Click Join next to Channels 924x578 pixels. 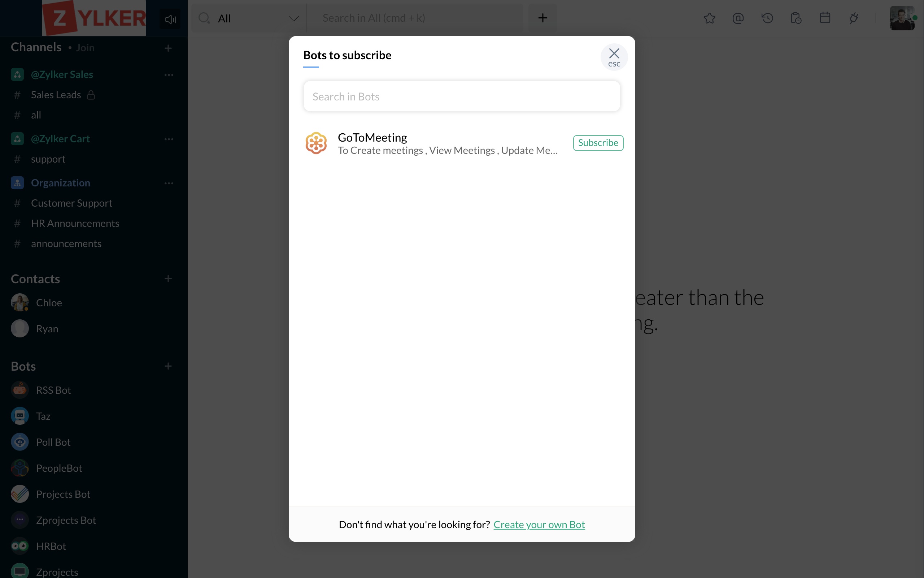point(85,48)
